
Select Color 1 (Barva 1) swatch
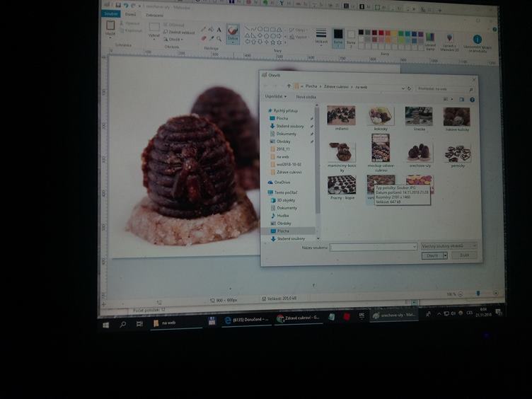coord(338,37)
